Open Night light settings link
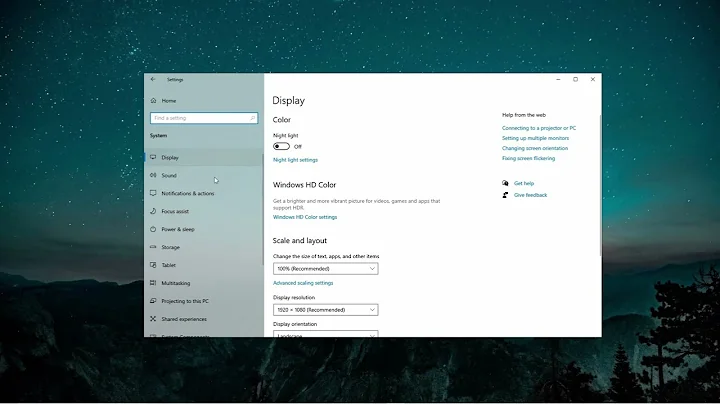The image size is (720, 404). 295,160
